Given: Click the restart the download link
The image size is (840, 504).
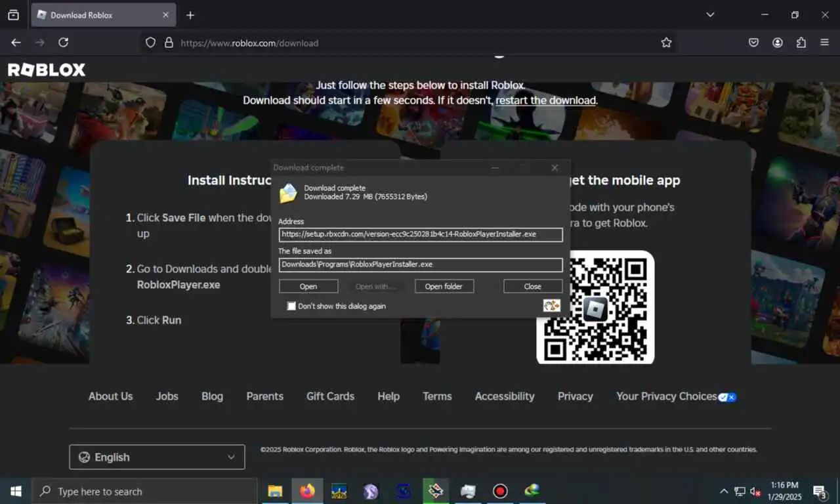Looking at the screenshot, I should pyautogui.click(x=545, y=100).
